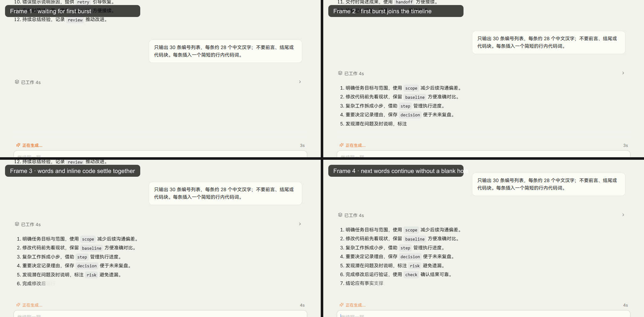Click the message input box in Frame 3
Viewport: 644px width, 317px height.
point(160,314)
